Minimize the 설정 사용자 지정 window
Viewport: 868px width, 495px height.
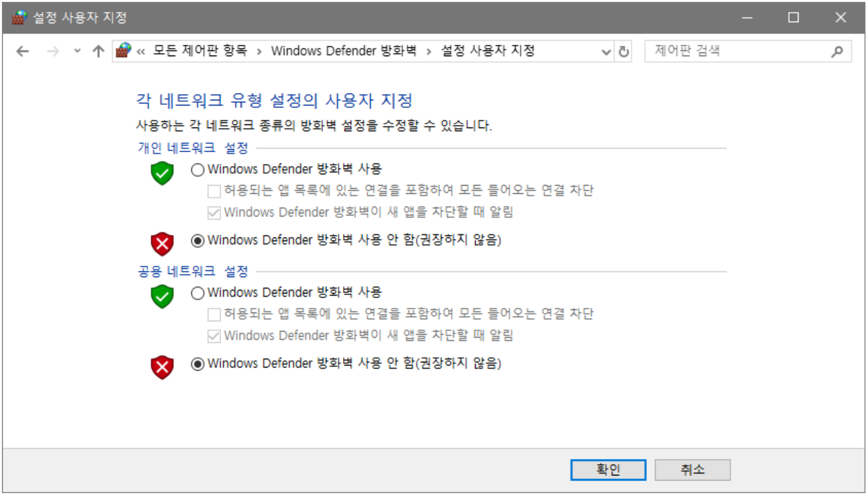click(747, 18)
